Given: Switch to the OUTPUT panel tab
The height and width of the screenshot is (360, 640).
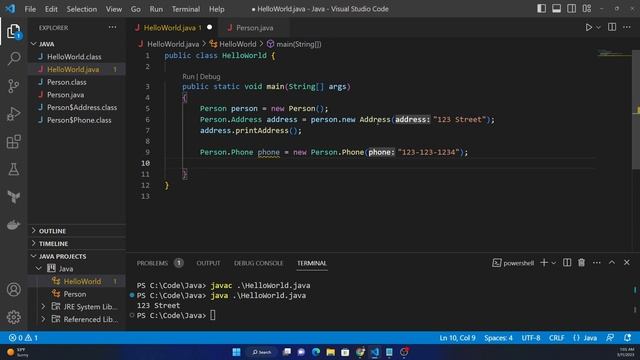Looking at the screenshot, I should [x=208, y=263].
